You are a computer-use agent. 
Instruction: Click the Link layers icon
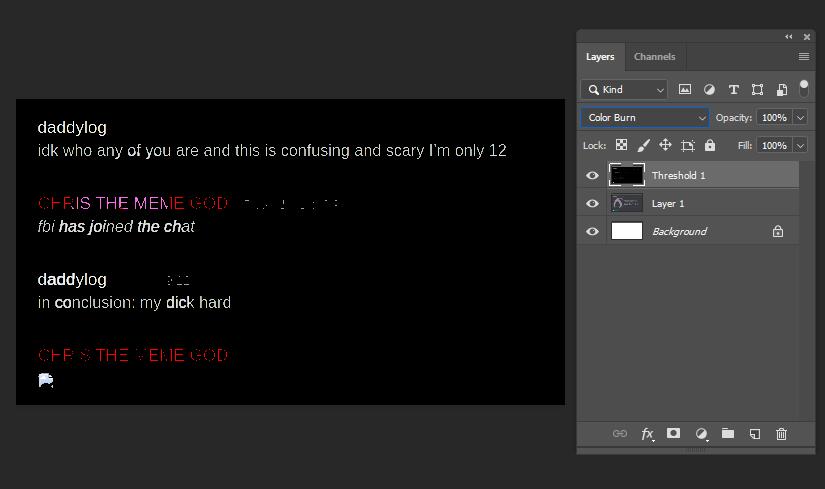pos(620,433)
